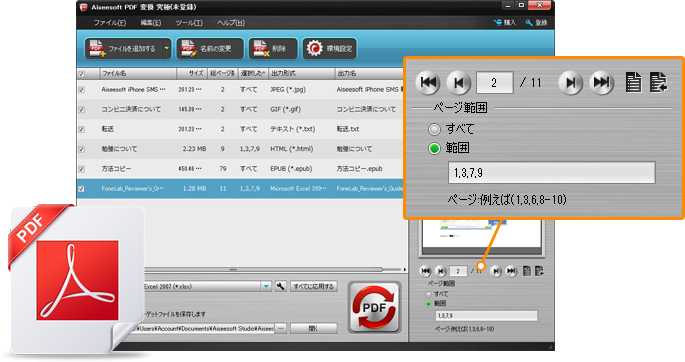Click next-page button in small preview panel
Screen dimensions: 685x362
[495, 271]
